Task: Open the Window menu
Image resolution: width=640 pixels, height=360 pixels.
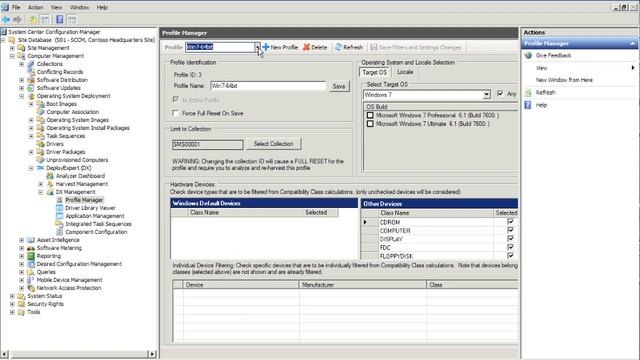Action: (x=79, y=7)
